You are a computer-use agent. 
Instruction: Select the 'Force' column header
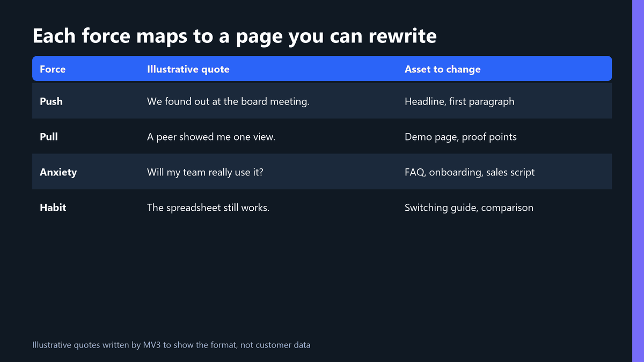[53, 69]
